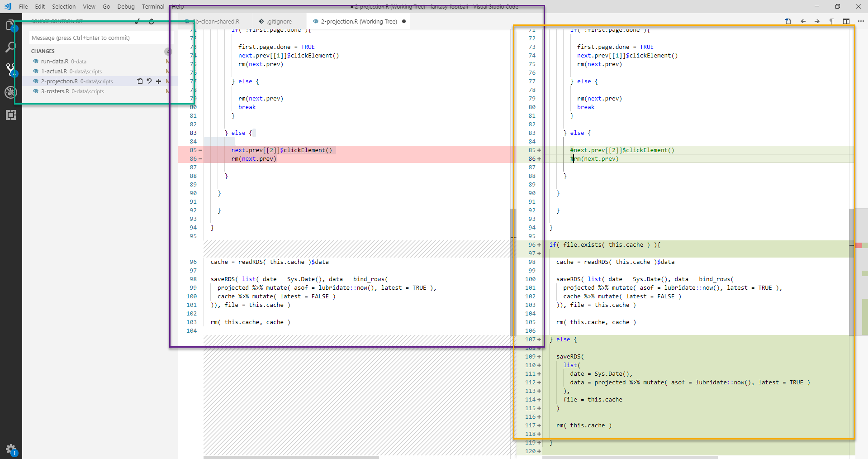The width and height of the screenshot is (868, 459).
Task: Open the Debug view in activity bar
Action: [x=10, y=92]
